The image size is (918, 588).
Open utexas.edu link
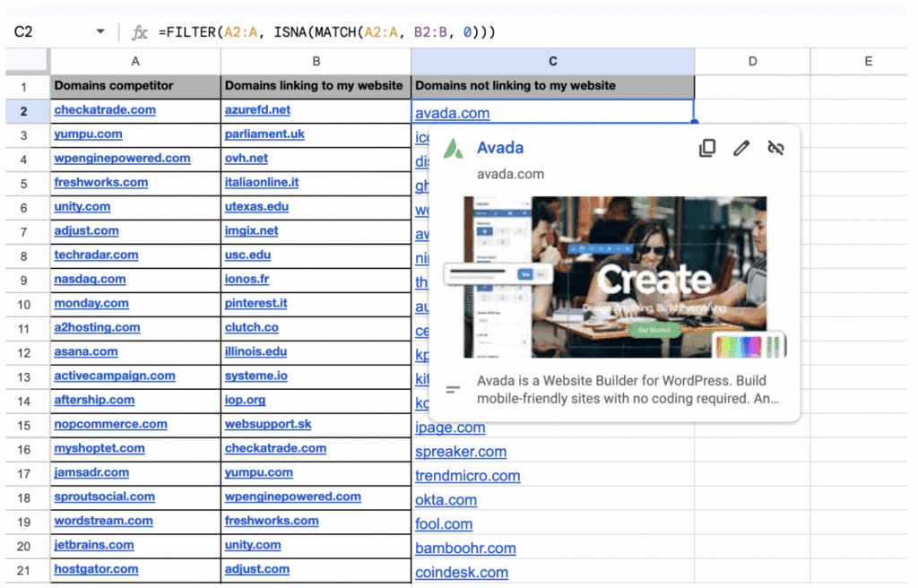coord(256,206)
